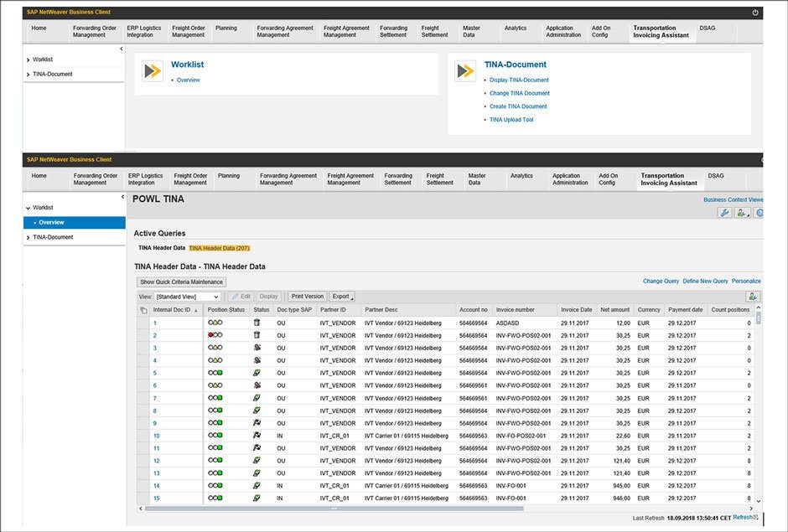
Task: Open Internal Doc ID 10 link
Action: (156, 436)
